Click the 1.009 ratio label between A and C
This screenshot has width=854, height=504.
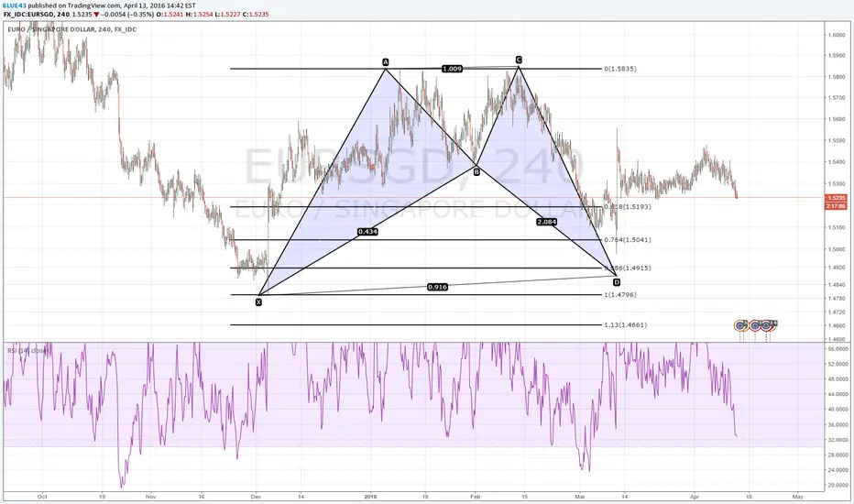452,69
